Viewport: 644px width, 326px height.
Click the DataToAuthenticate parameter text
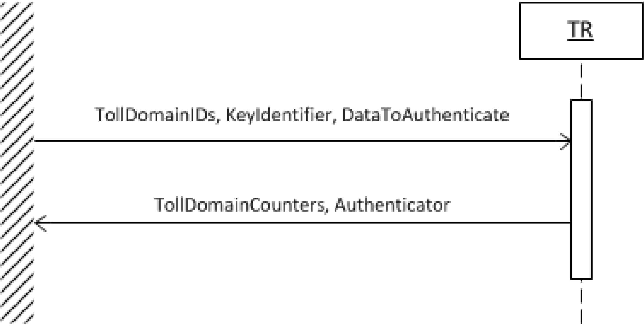[x=425, y=115]
